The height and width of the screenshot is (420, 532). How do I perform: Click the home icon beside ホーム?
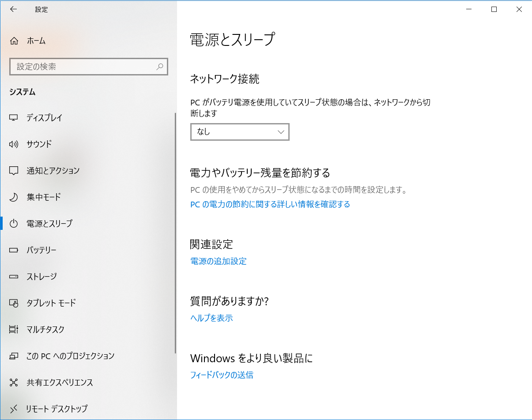coord(14,41)
